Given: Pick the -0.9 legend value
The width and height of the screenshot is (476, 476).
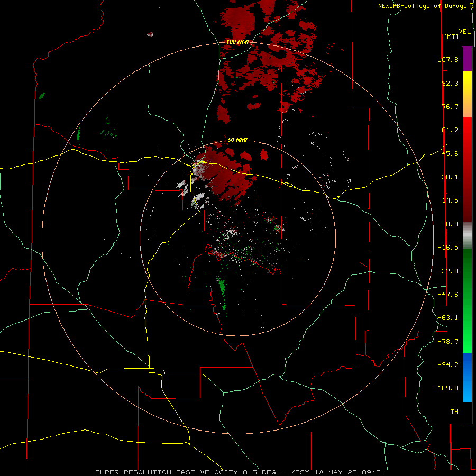Looking at the screenshot, I should [x=450, y=224].
